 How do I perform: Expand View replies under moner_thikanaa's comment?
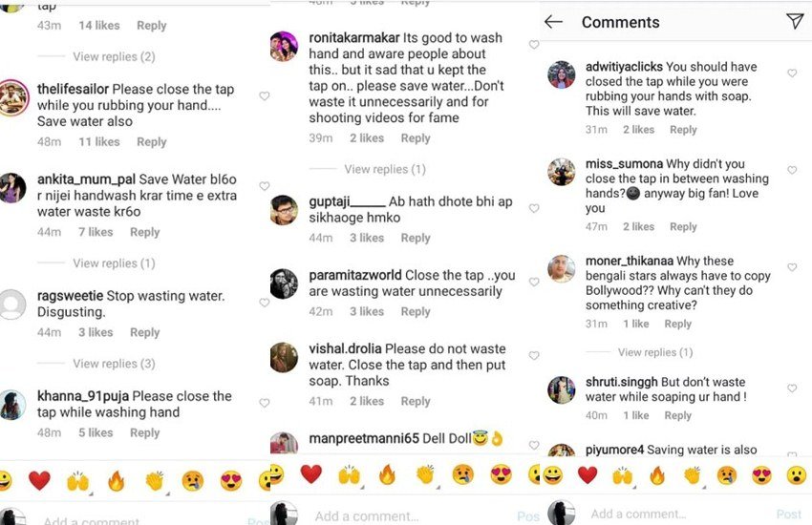[x=654, y=352]
